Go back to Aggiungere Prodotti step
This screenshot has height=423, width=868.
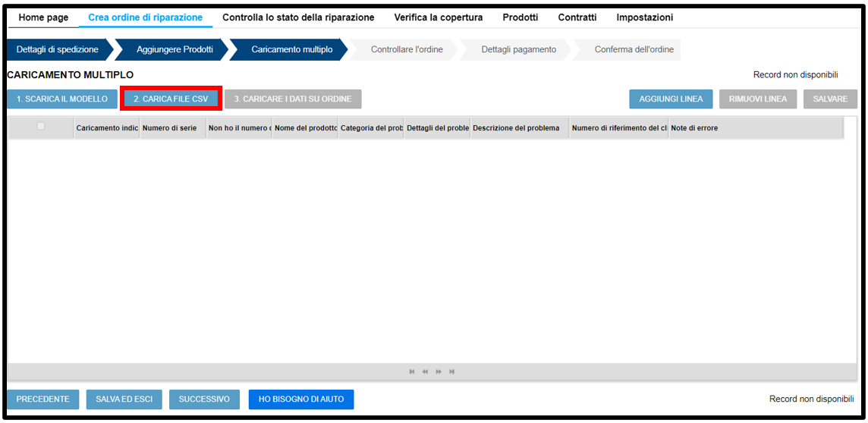pyautogui.click(x=175, y=50)
